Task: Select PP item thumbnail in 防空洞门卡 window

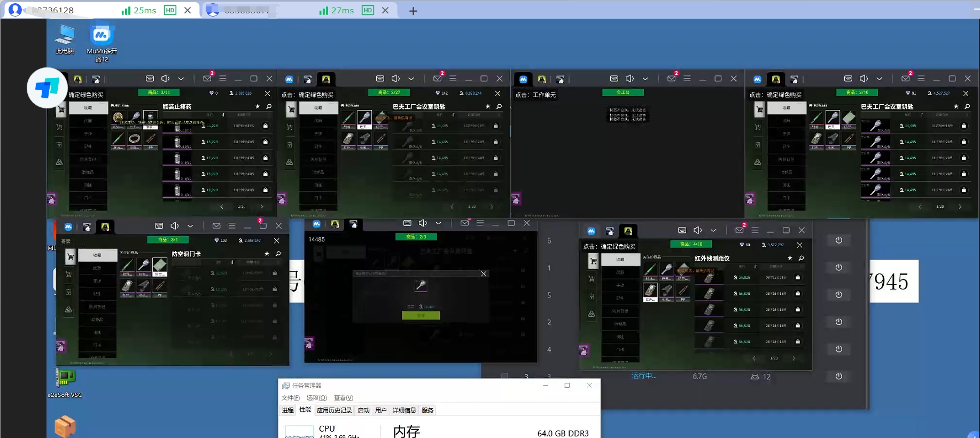Action: pos(160,288)
